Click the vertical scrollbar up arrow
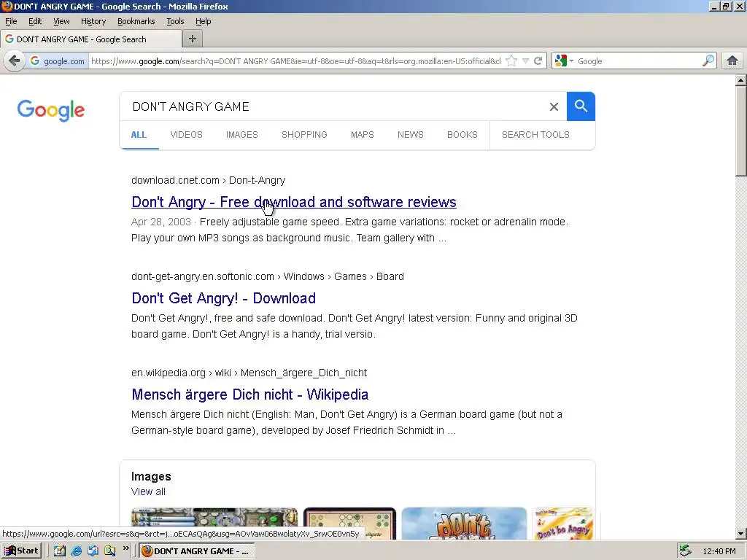 741,80
